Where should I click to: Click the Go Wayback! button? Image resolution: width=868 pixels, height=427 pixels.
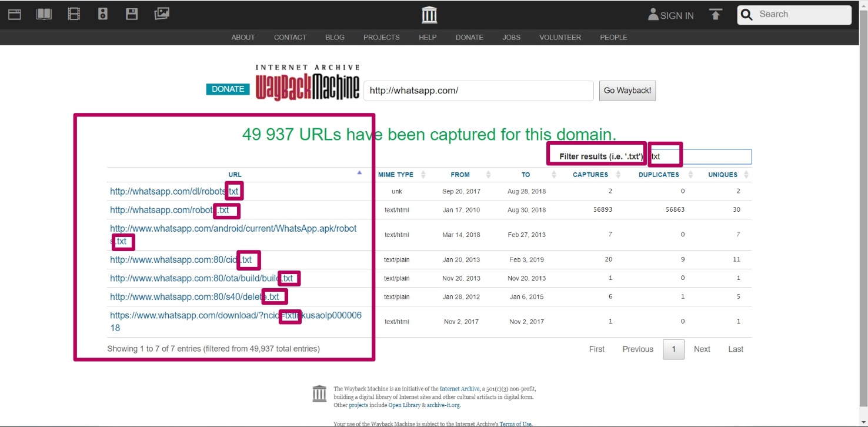click(627, 91)
